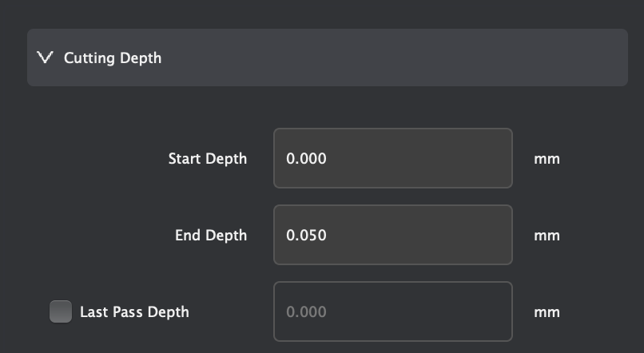Image resolution: width=644 pixels, height=353 pixels.
Task: Click the mm unit beside Last Pass Depth
Action: tap(547, 311)
